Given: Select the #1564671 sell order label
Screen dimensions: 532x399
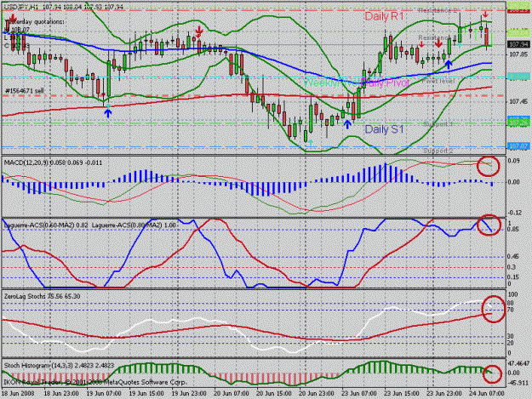Looking at the screenshot, I should (25, 91).
